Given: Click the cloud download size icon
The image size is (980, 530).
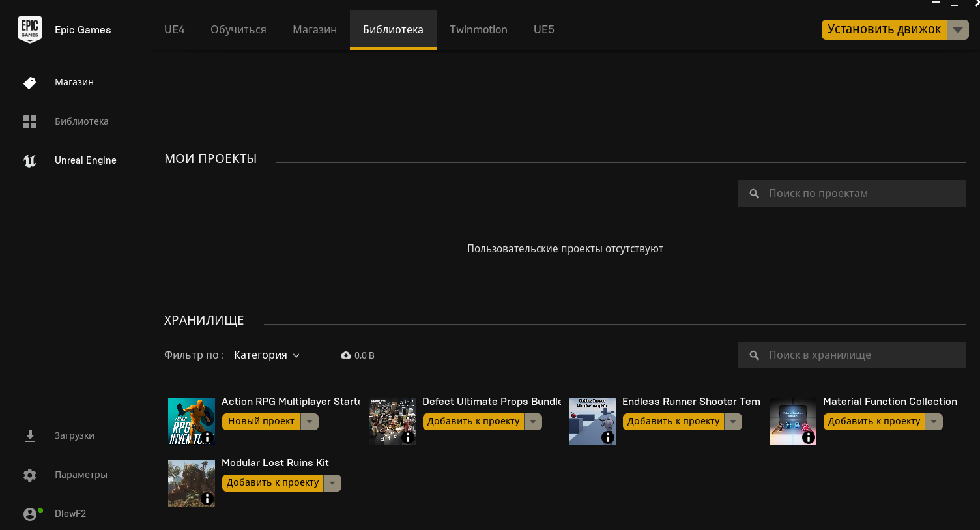Looking at the screenshot, I should point(346,355).
